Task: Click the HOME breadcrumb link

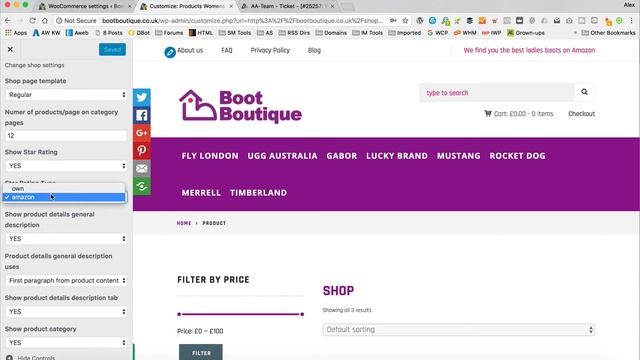Action: tap(184, 223)
